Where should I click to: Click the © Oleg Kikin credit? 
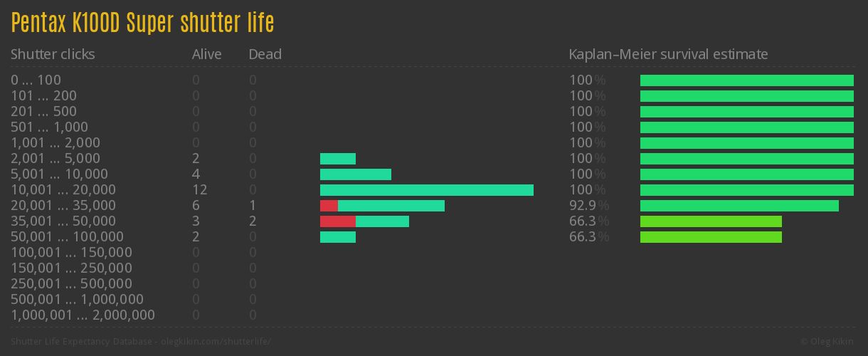pos(828,341)
